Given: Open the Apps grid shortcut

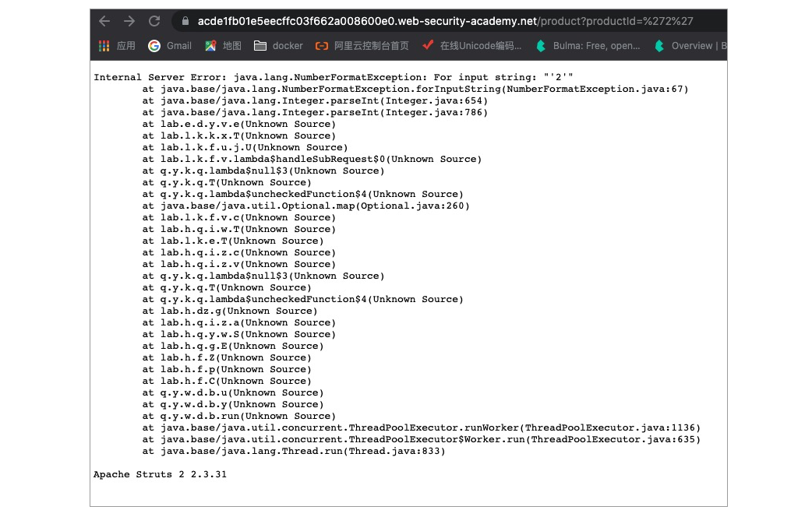Looking at the screenshot, I should [x=116, y=46].
